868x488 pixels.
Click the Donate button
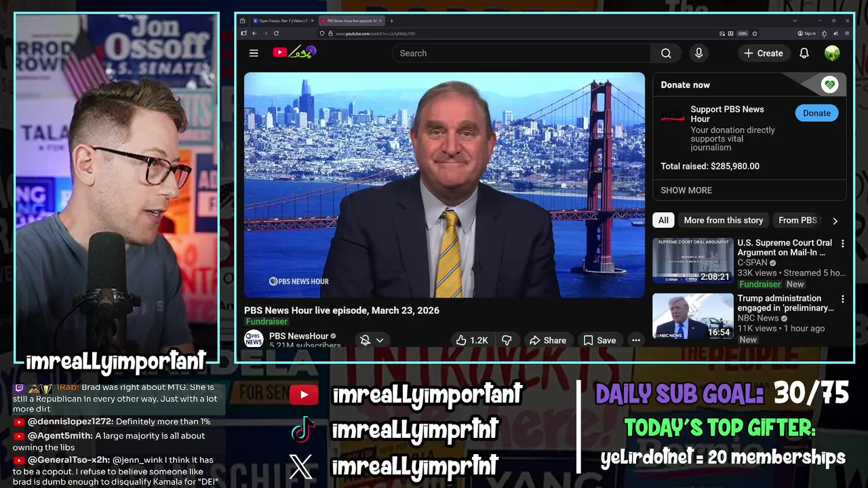(x=816, y=113)
